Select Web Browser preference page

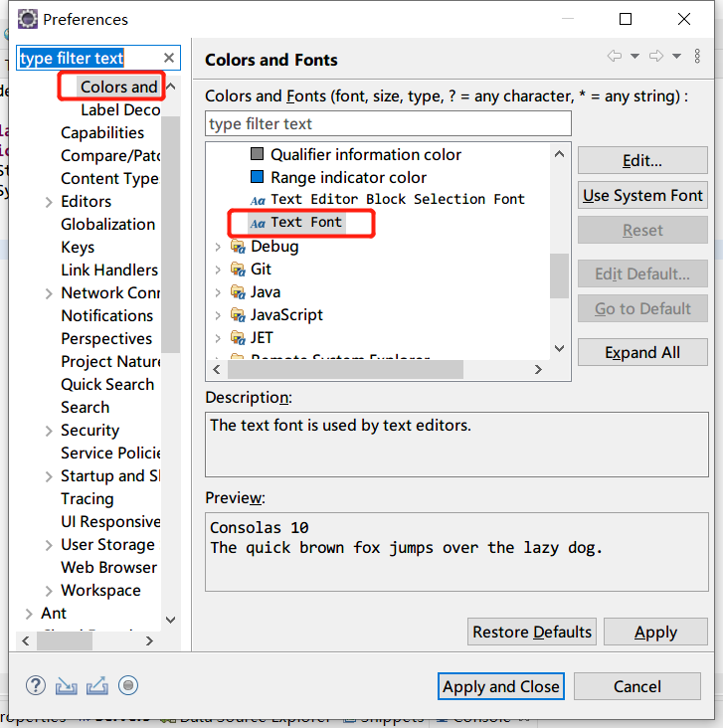108,567
